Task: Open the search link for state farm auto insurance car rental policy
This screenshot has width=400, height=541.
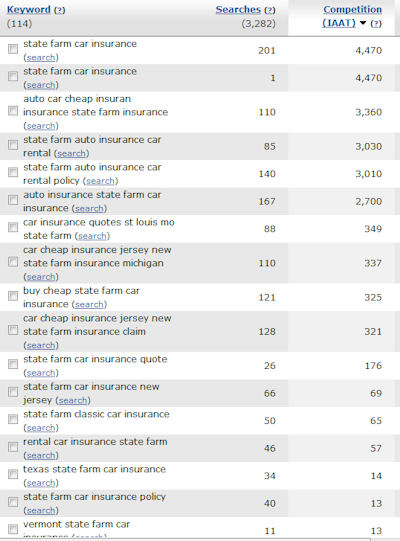Action: click(100, 181)
